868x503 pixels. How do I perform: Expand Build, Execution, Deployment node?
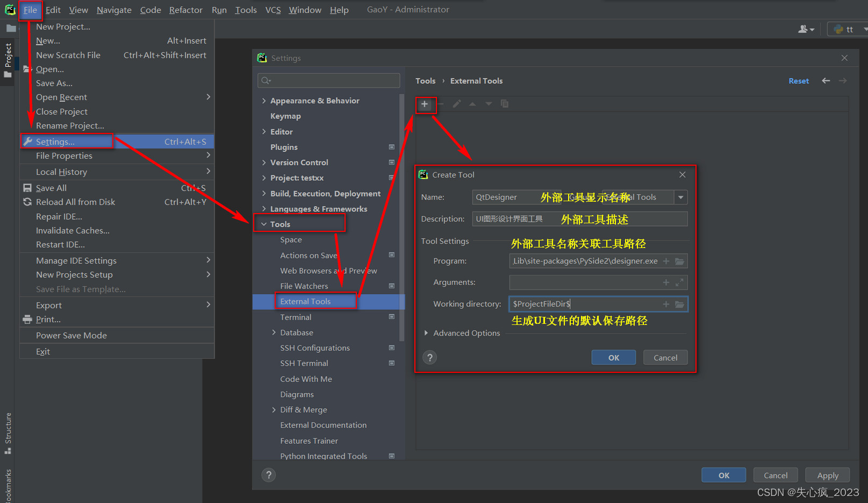(x=264, y=193)
